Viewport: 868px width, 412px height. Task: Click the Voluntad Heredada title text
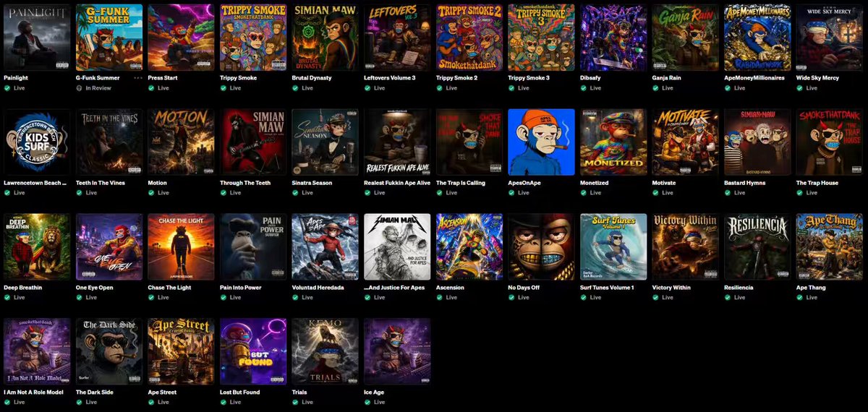pos(318,287)
